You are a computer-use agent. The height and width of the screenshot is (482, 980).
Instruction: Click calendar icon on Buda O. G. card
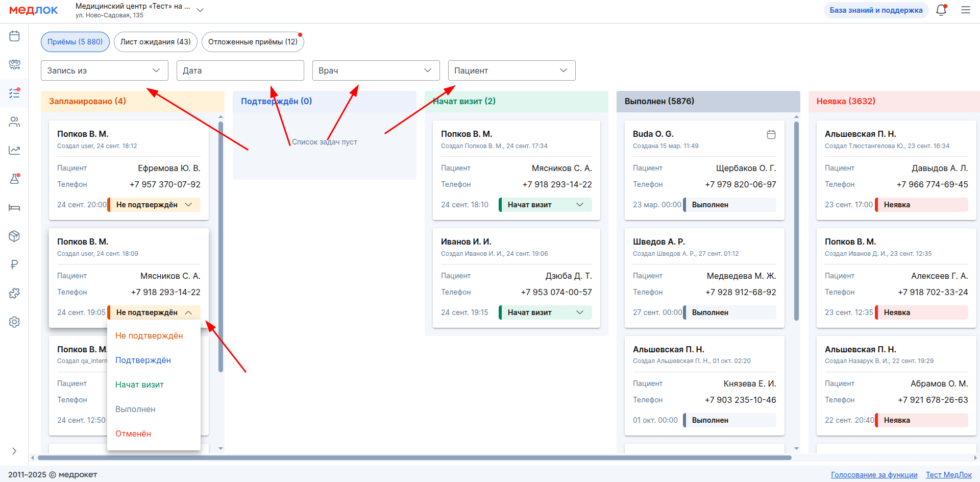click(x=771, y=134)
